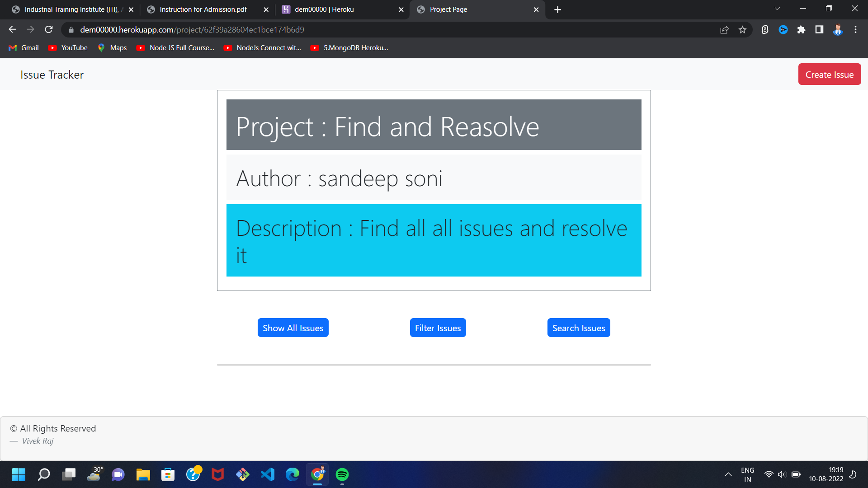Screen dimensions: 868x488
Task: Open Spotify from the taskbar
Action: click(x=342, y=474)
